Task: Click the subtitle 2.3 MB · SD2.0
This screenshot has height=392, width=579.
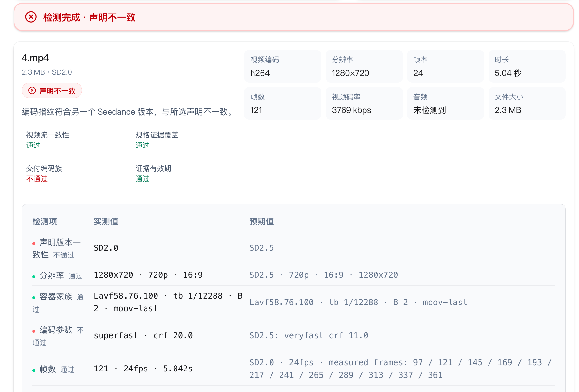Action: point(47,72)
